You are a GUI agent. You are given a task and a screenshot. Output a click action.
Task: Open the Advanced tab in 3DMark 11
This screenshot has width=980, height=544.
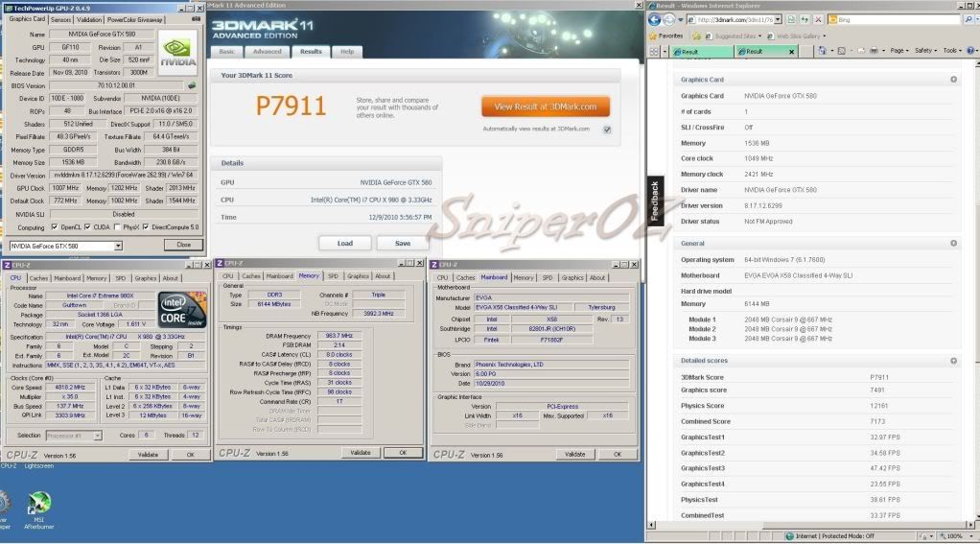(267, 51)
